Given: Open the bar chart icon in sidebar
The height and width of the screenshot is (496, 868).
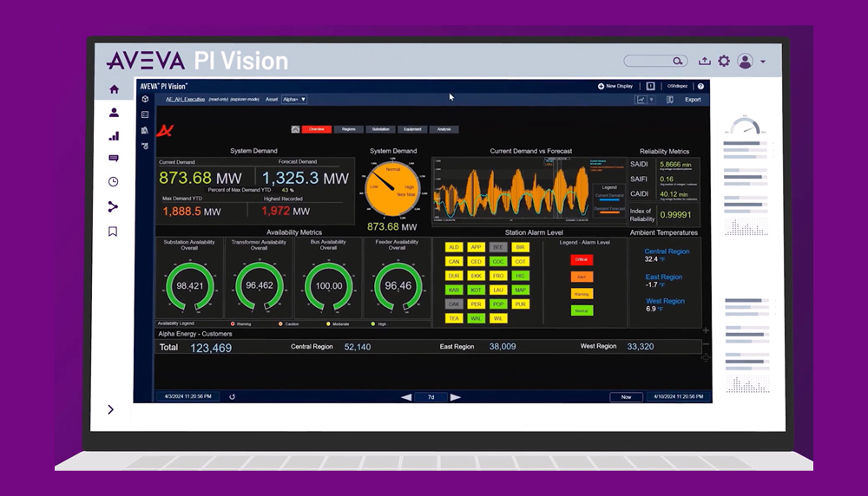Looking at the screenshot, I should [x=114, y=136].
